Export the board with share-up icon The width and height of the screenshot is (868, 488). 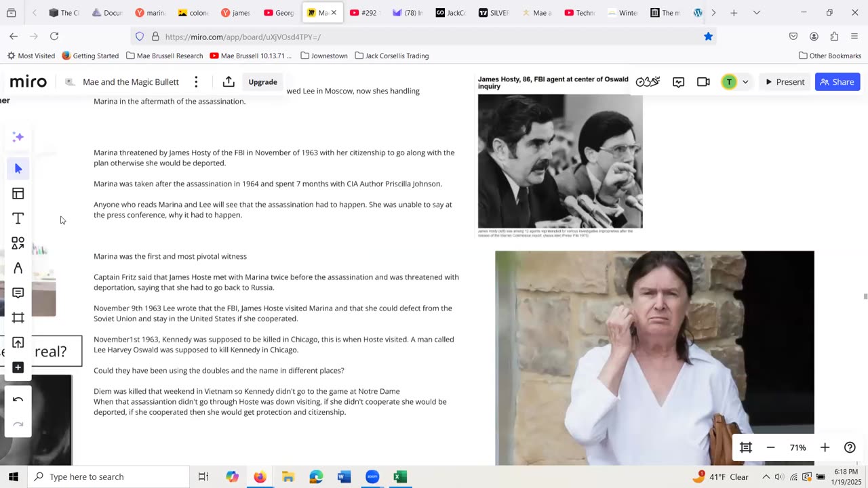pos(229,82)
